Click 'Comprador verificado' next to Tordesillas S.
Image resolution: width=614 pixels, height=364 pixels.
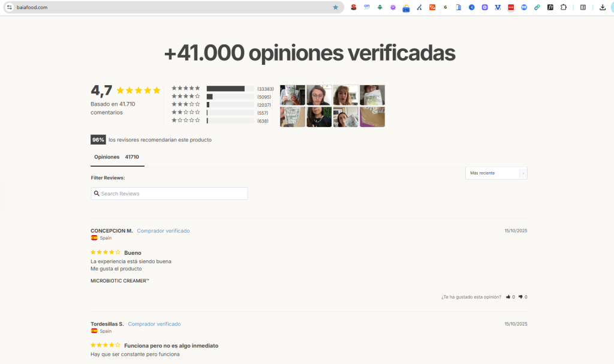point(154,324)
